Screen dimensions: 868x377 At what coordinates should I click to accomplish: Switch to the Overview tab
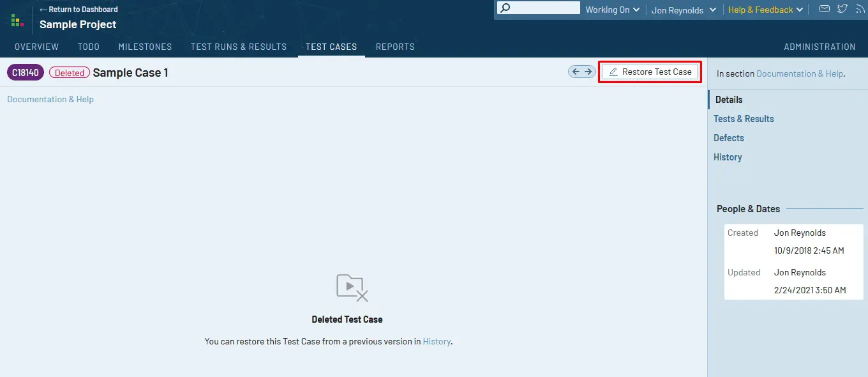point(36,47)
